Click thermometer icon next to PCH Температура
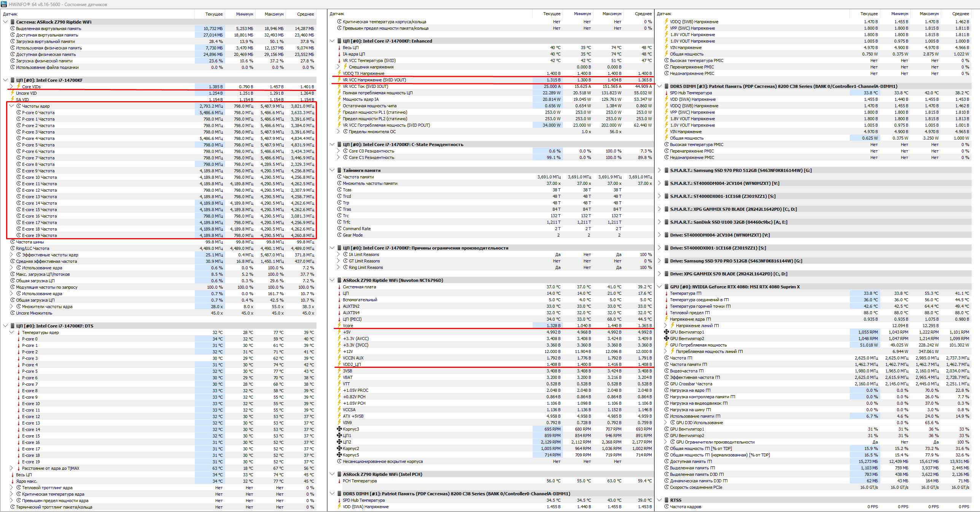 pos(339,481)
